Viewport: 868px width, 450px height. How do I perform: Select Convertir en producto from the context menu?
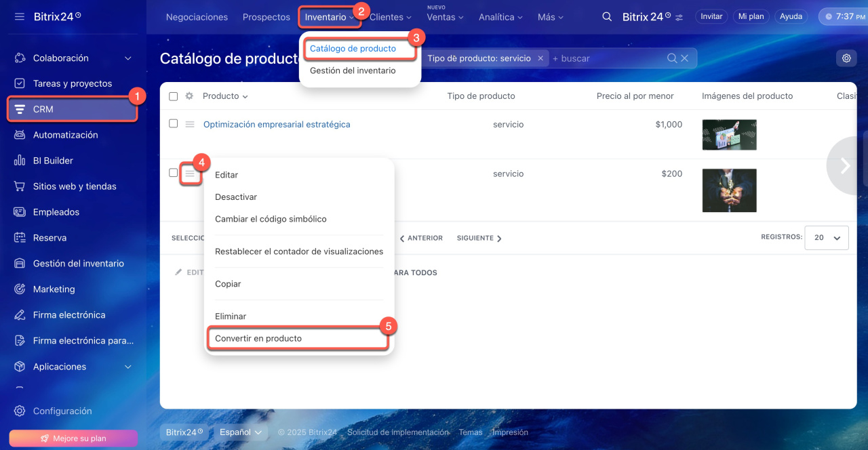click(258, 338)
